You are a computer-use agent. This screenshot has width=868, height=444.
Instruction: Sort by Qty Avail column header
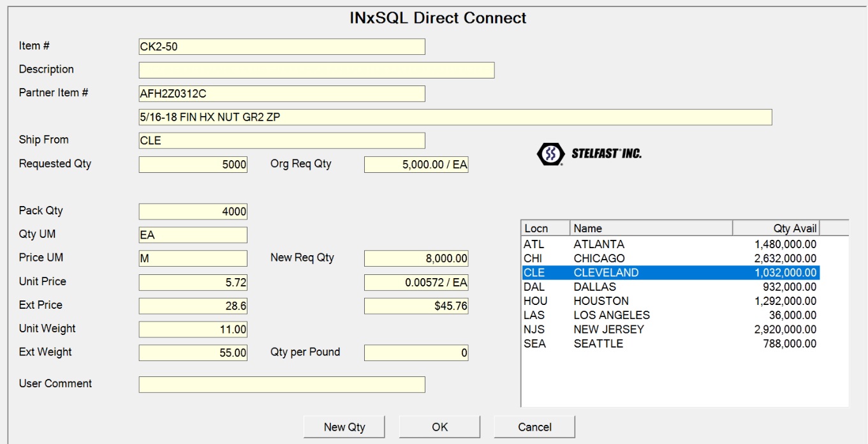tap(776, 228)
